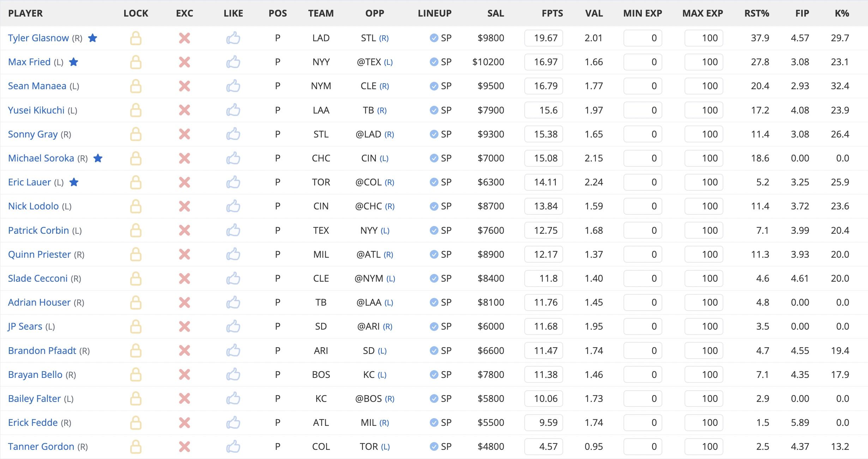Image resolution: width=868 pixels, height=459 pixels.
Task: Like Brayan Bello thumbs up icon
Action: pyautogui.click(x=233, y=375)
